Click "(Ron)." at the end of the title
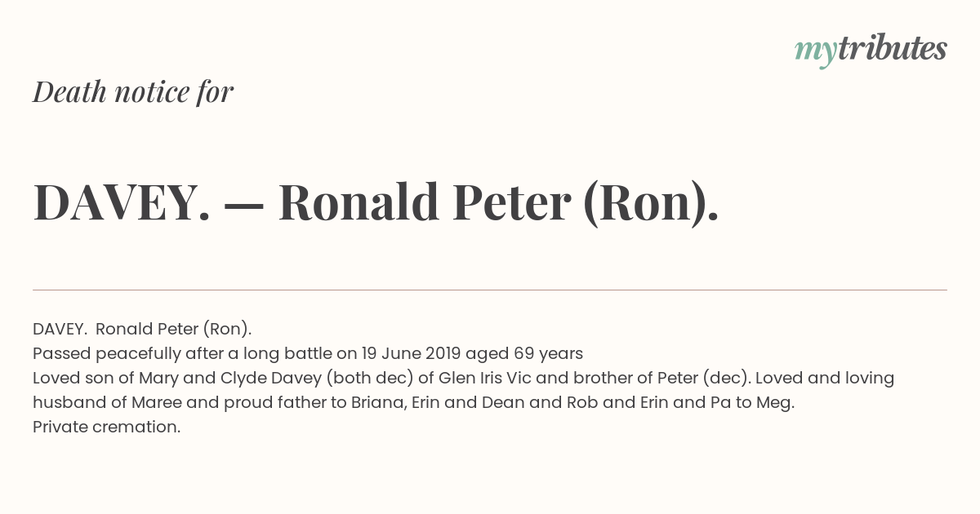This screenshot has width=980, height=514. tap(651, 202)
